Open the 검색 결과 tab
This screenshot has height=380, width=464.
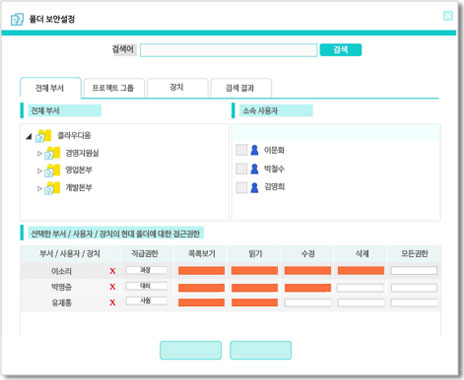click(x=240, y=88)
